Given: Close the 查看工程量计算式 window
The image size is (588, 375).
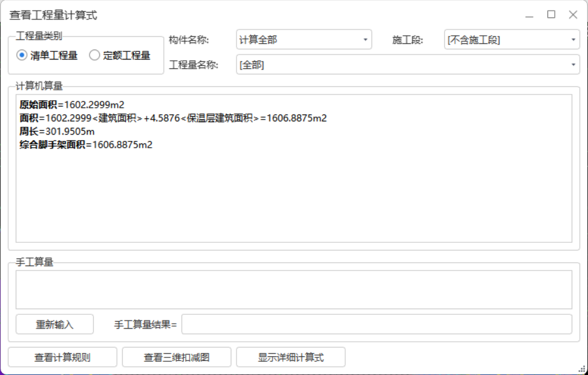Looking at the screenshot, I should 573,14.
